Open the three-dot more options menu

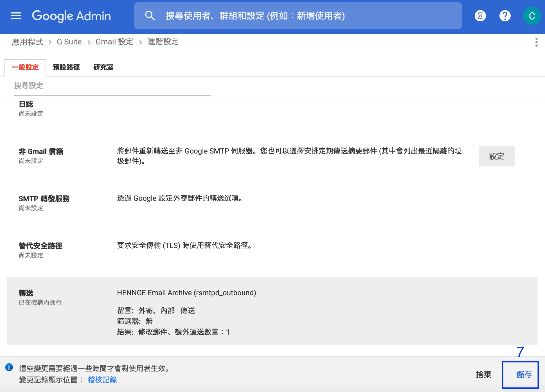(537, 42)
